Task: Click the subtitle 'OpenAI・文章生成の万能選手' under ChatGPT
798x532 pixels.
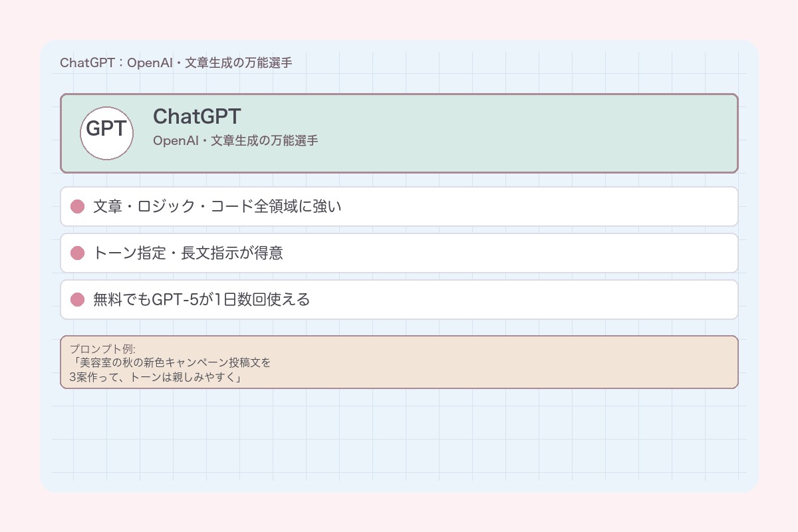Action: [x=235, y=141]
